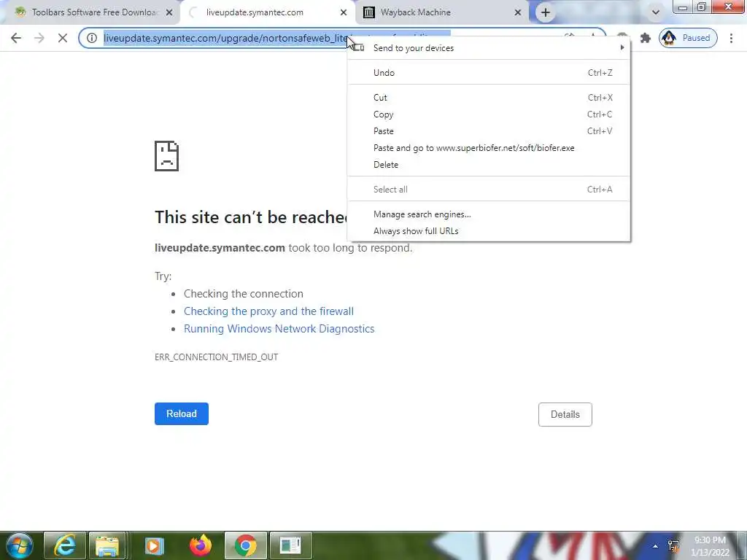The width and height of the screenshot is (747, 560).
Task: Choose Cut in the context menu
Action: [x=488, y=97]
